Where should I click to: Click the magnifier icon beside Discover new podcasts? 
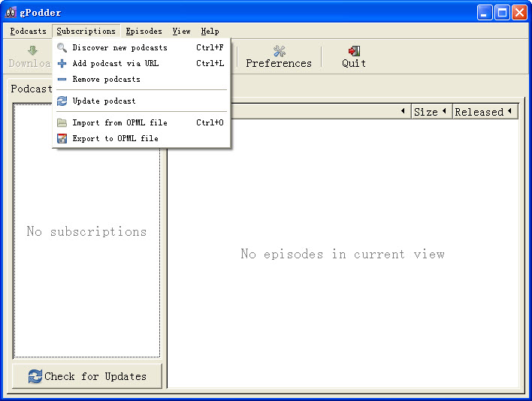point(62,47)
